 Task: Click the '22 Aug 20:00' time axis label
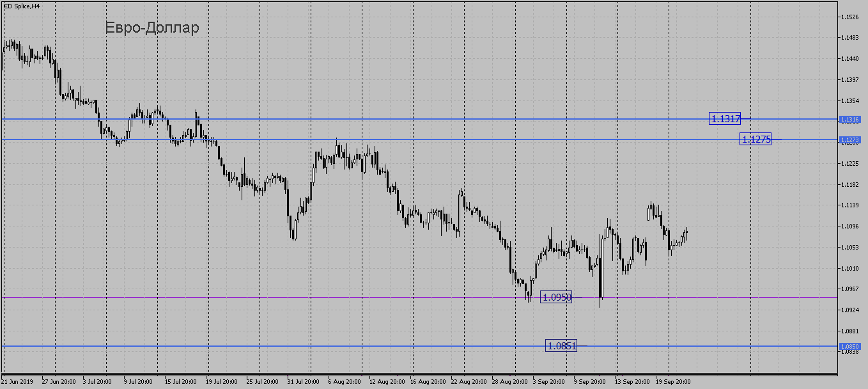point(468,382)
